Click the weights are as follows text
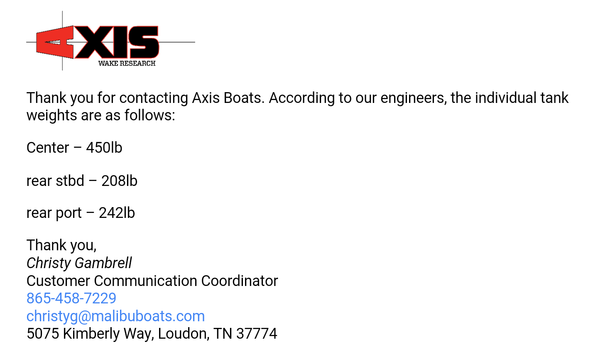The image size is (598, 364). coord(101,115)
